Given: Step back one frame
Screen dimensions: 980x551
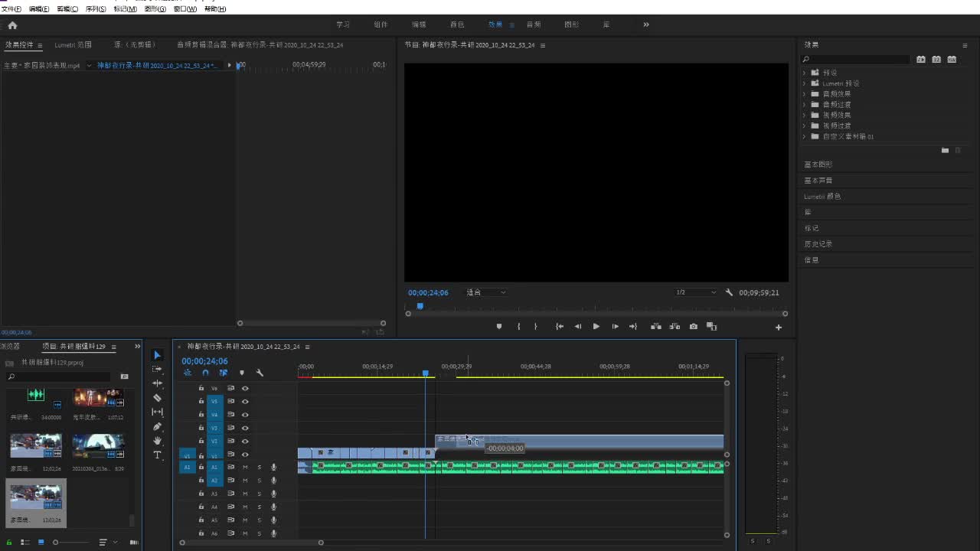Looking at the screenshot, I should 578,327.
